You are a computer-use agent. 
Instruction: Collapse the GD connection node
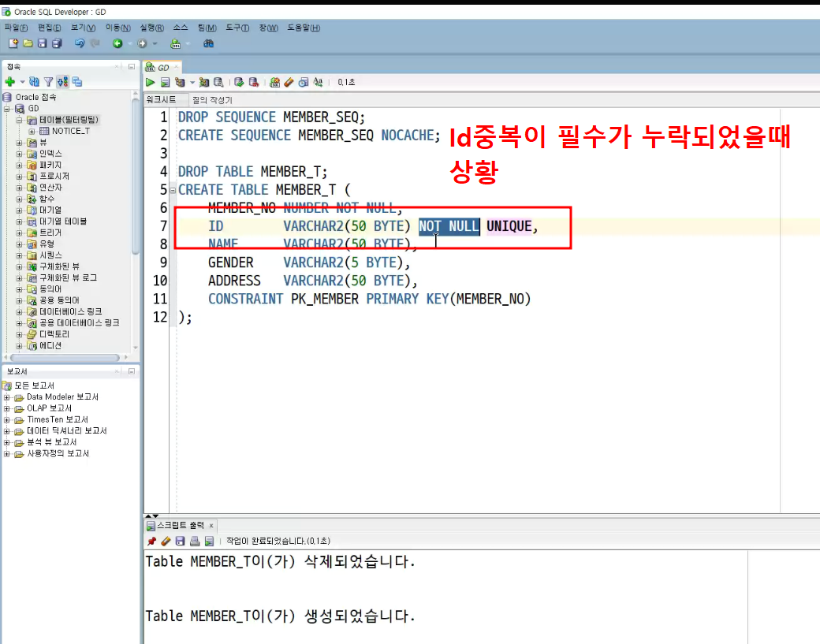tap(7, 109)
